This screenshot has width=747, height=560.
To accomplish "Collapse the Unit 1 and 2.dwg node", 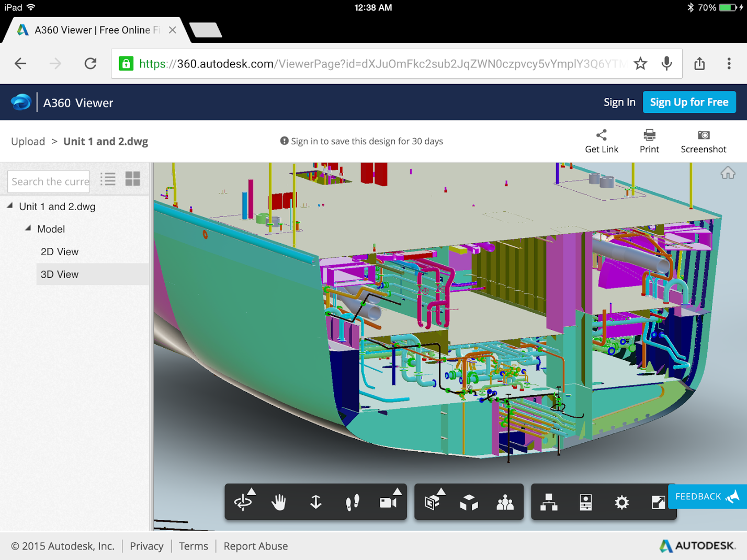I will [10, 206].
